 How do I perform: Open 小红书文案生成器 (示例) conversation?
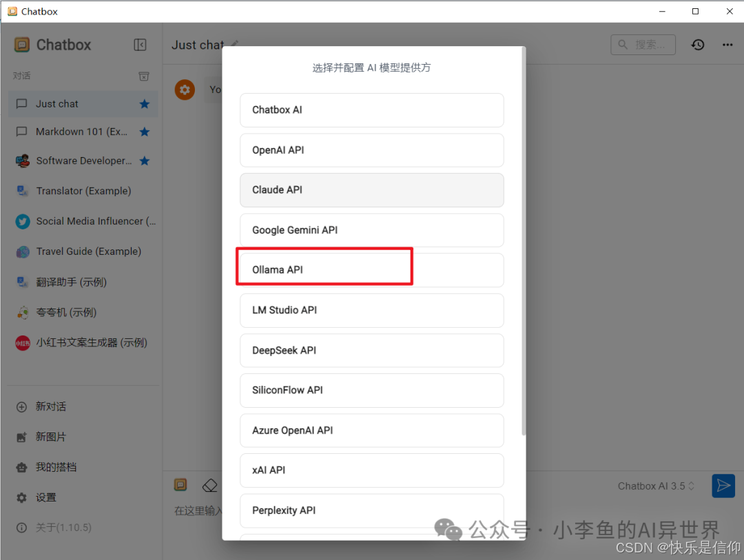click(83, 342)
